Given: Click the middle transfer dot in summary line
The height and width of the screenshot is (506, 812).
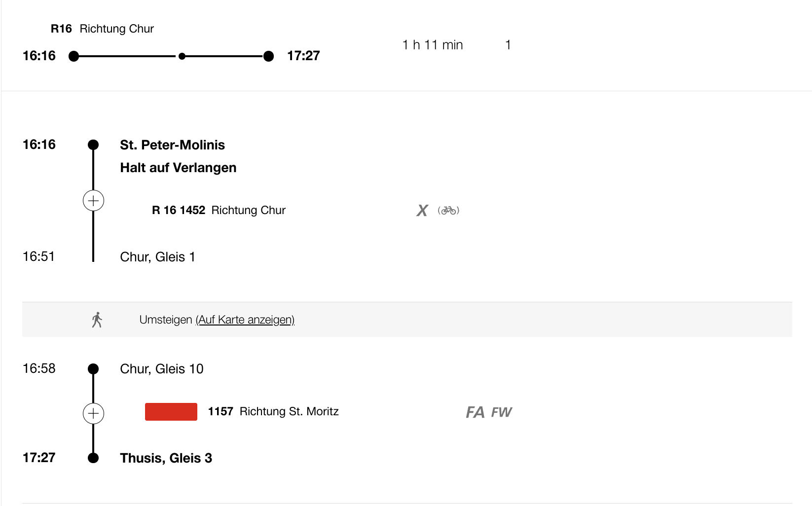Looking at the screenshot, I should click(182, 56).
